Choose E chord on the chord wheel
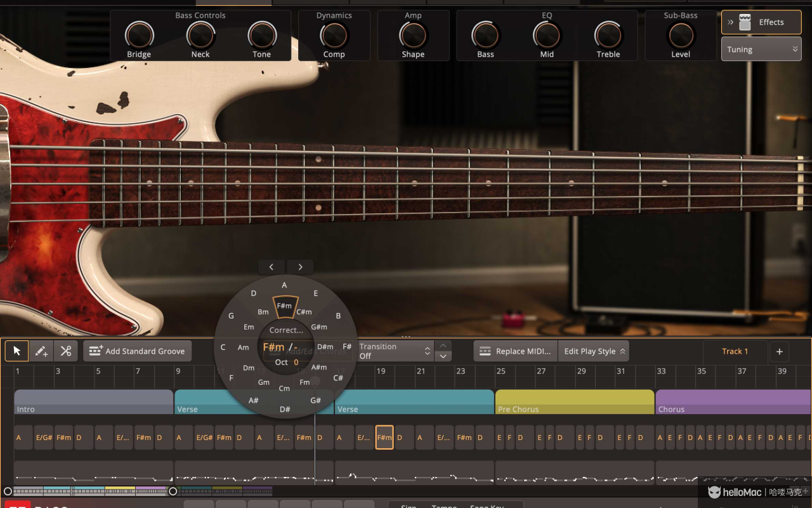Viewport: 812px width, 508px height. pyautogui.click(x=316, y=293)
